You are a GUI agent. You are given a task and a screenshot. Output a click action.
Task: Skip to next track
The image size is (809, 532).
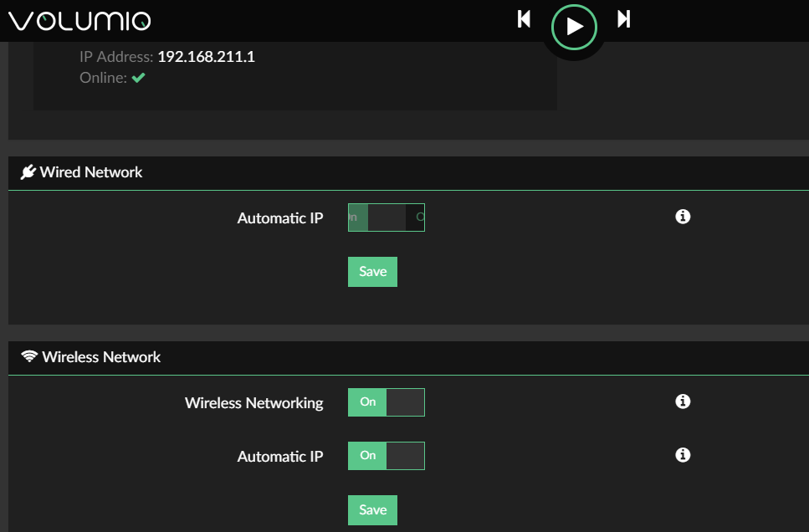[624, 19]
